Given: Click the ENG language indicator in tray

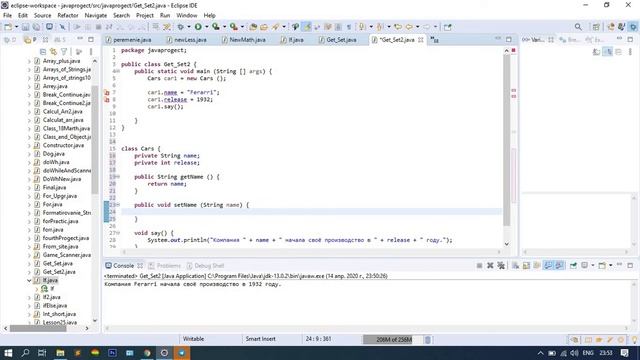Looking at the screenshot, I should pyautogui.click(x=588, y=353).
